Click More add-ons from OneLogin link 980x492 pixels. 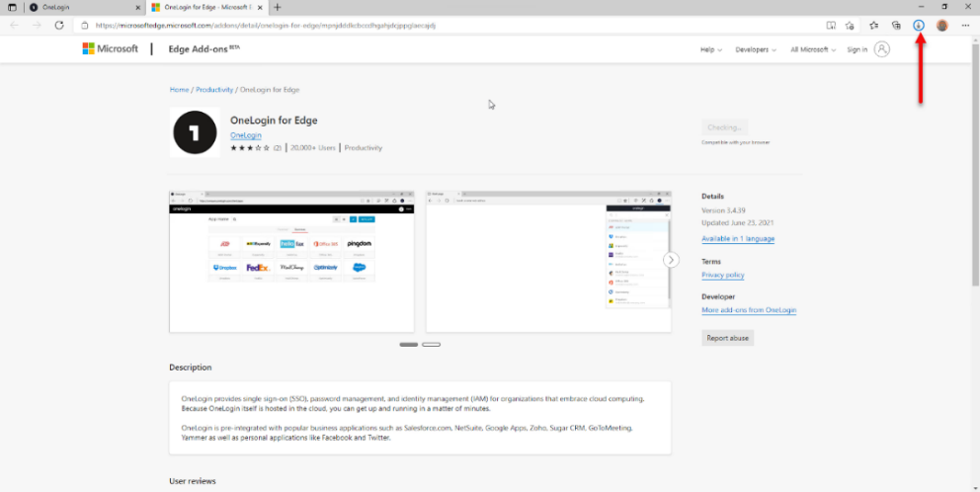pos(748,310)
